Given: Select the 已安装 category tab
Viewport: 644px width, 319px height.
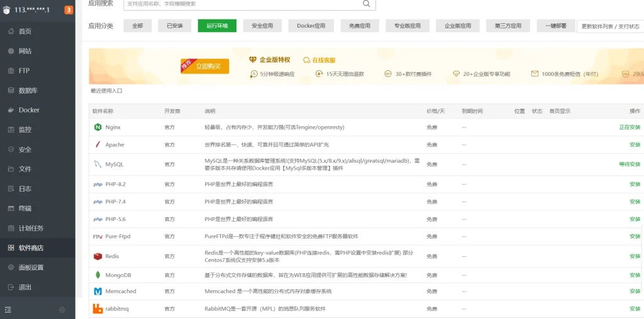Looking at the screenshot, I should tap(175, 25).
